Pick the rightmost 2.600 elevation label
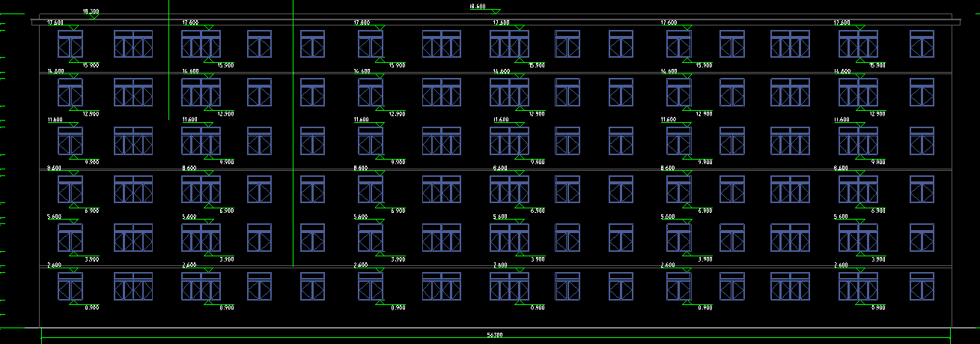This screenshot has width=980, height=344. 841,265
